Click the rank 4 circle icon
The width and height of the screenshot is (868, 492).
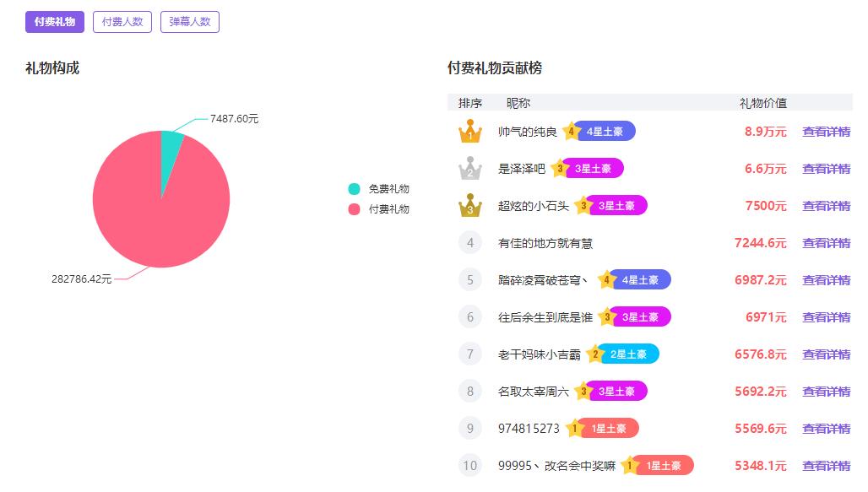tap(469, 243)
